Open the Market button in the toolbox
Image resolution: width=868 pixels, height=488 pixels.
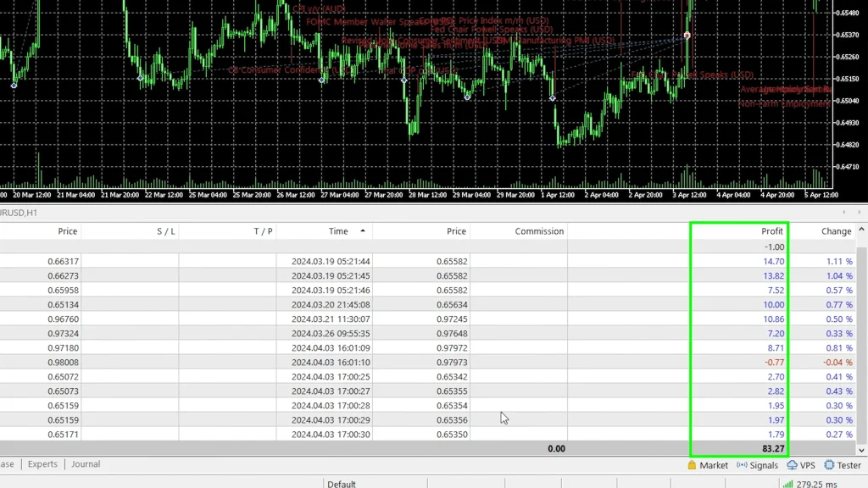tap(708, 465)
